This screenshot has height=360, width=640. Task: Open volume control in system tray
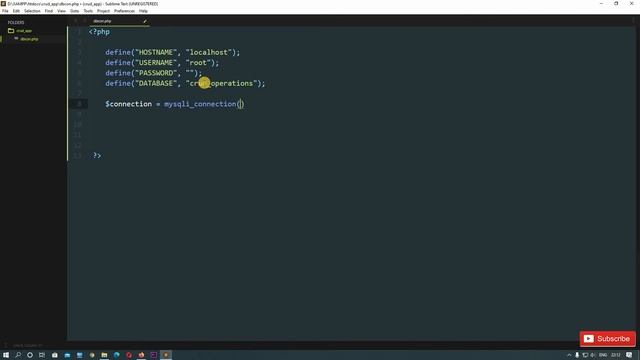(x=593, y=355)
